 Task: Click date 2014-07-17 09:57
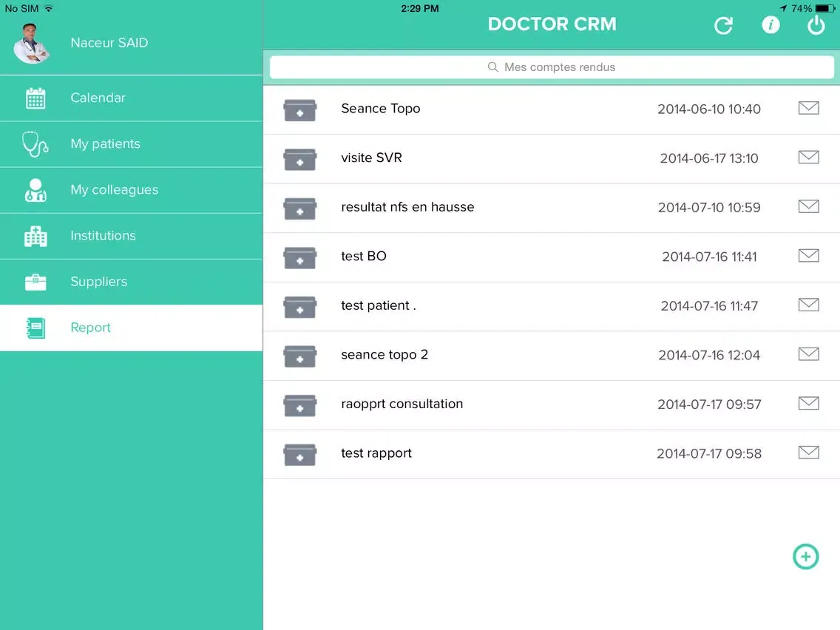point(708,404)
